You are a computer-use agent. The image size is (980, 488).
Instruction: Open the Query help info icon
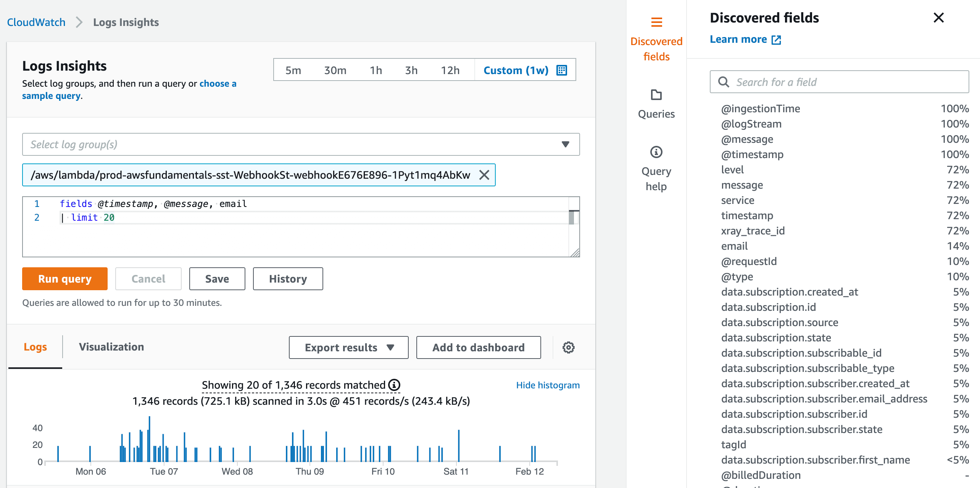coord(656,152)
